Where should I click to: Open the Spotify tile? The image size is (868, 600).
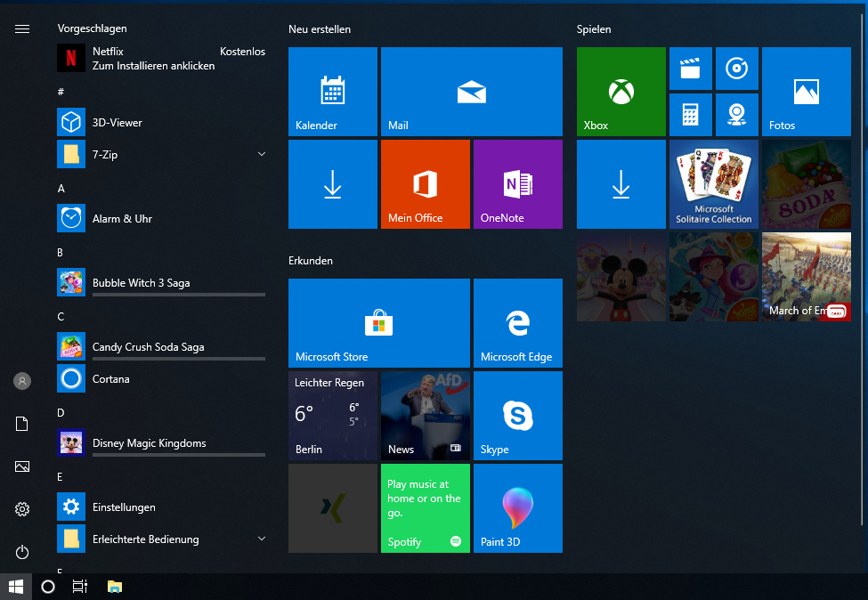(426, 508)
